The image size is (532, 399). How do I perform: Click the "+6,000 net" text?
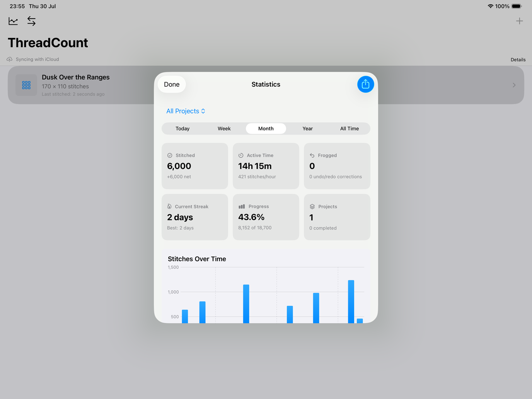click(179, 177)
